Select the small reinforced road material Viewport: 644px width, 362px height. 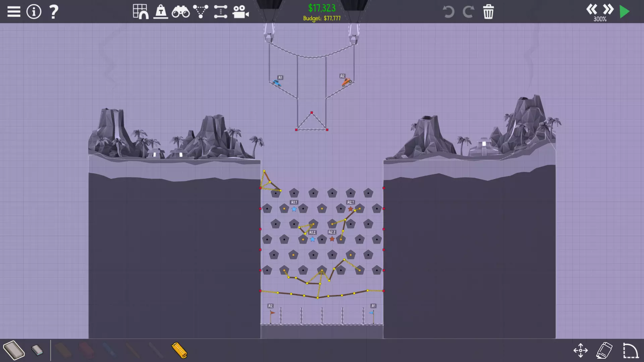(37, 350)
